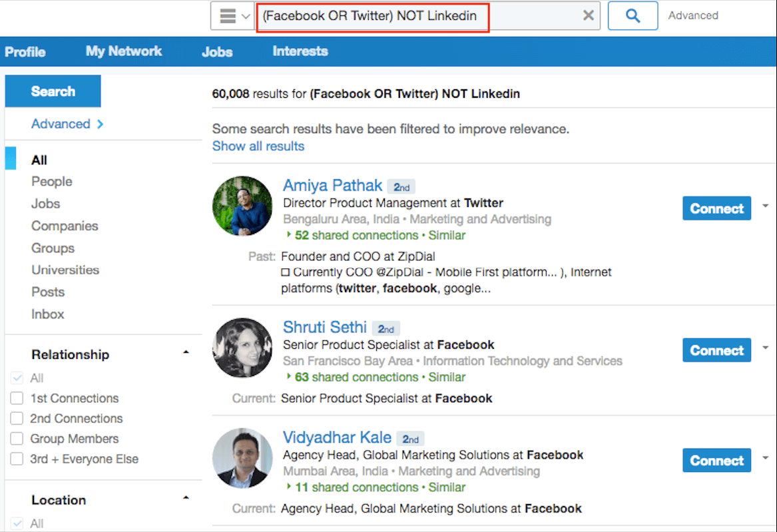The width and height of the screenshot is (777, 532).
Task: Click the 2nd degree badge beside Amiya Pathak
Action: pos(401,187)
